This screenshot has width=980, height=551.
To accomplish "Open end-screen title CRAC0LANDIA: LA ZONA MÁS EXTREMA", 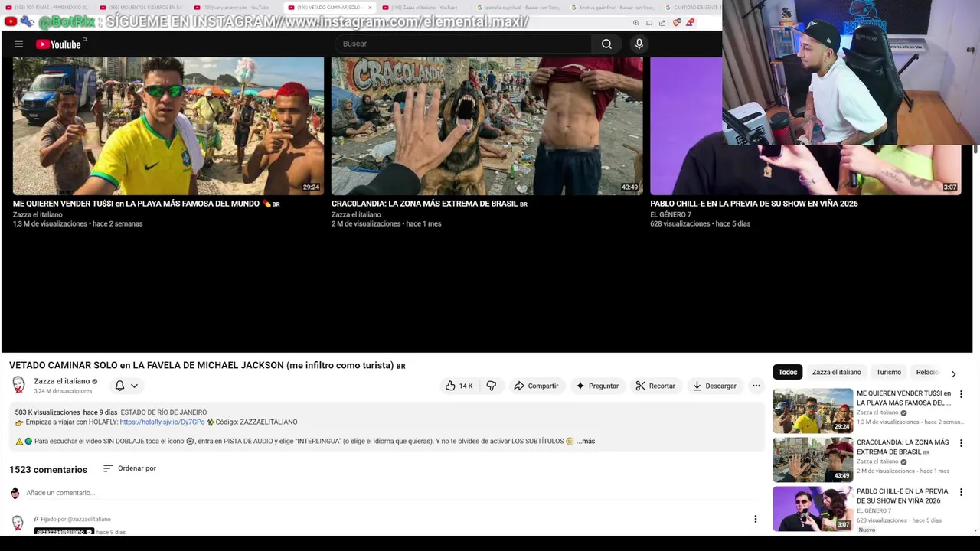I will 430,204.
